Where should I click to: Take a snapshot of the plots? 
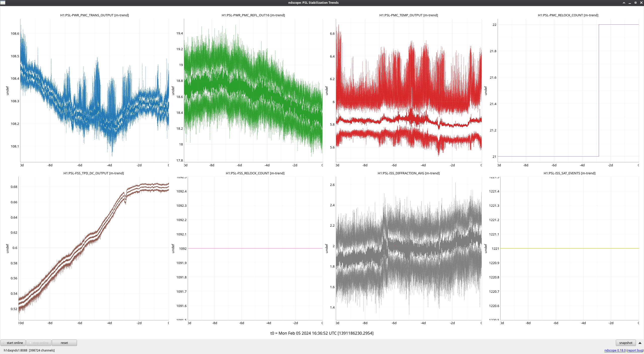click(626, 343)
